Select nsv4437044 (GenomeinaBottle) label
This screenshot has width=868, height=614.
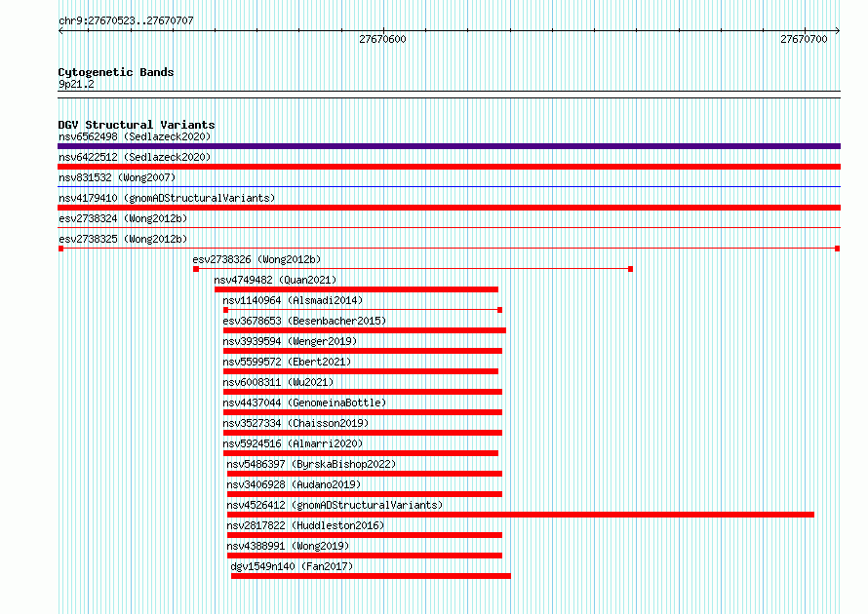(x=304, y=403)
